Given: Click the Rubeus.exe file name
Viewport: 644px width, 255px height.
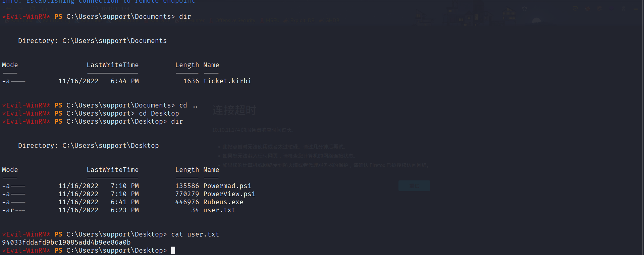Looking at the screenshot, I should (223, 202).
